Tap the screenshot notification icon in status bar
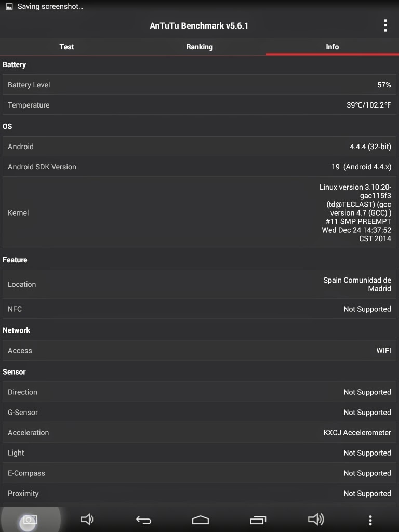The image size is (399, 532). [x=9, y=6]
